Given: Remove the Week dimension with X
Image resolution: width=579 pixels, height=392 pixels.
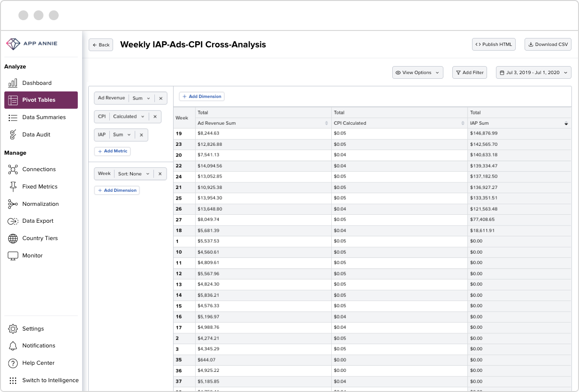Looking at the screenshot, I should pos(160,174).
